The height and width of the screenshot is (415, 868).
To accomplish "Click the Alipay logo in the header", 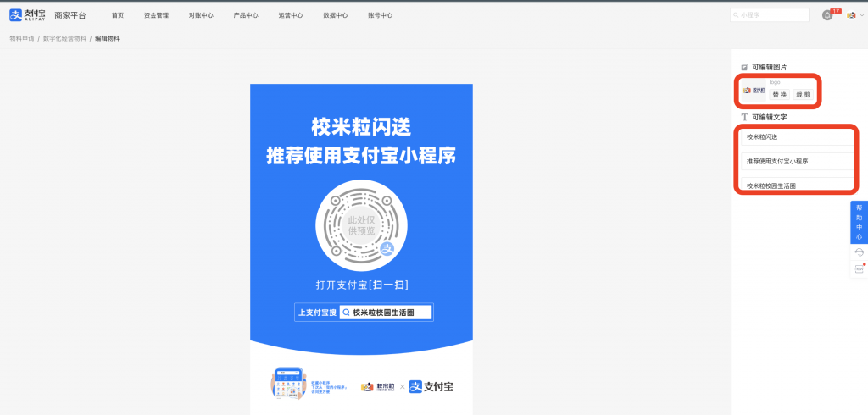I will pyautogui.click(x=27, y=15).
